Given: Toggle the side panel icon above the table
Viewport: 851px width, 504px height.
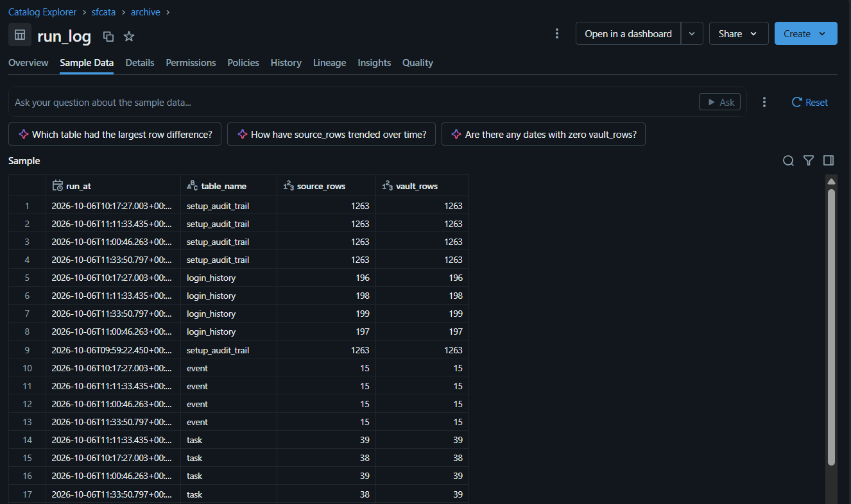Looking at the screenshot, I should coord(829,161).
